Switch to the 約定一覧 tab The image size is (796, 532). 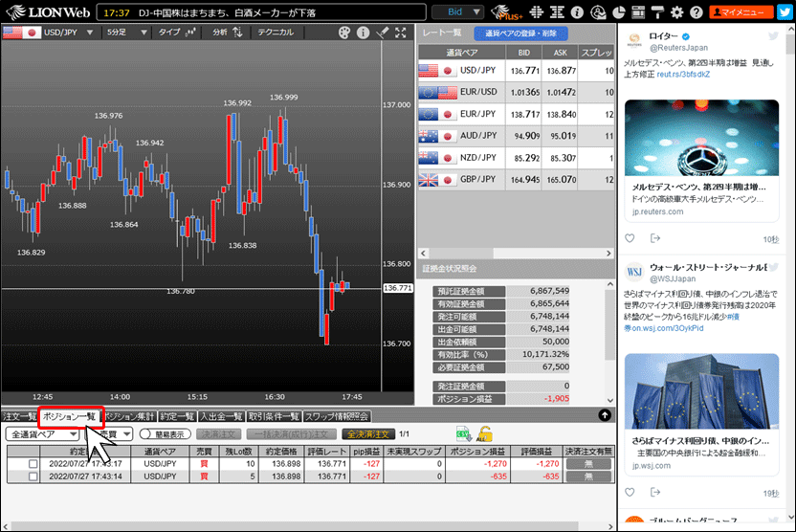177,416
